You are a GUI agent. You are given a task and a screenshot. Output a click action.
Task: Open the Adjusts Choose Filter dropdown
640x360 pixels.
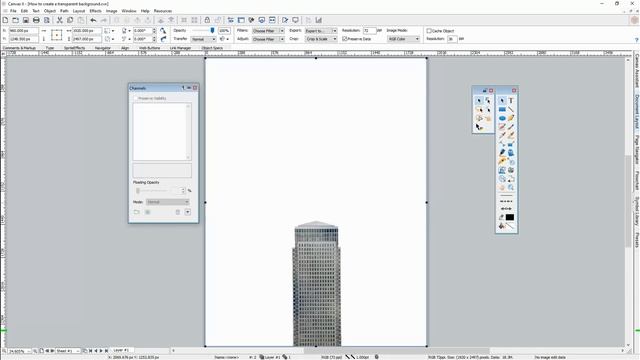[x=268, y=39]
